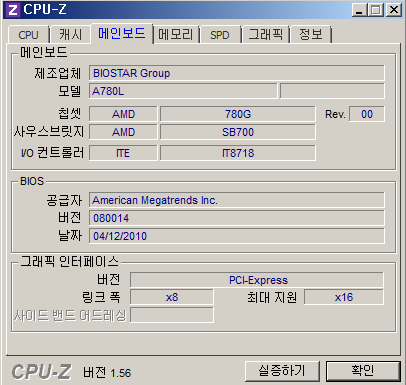Click the I/O controller vendor ITE

coord(123,153)
